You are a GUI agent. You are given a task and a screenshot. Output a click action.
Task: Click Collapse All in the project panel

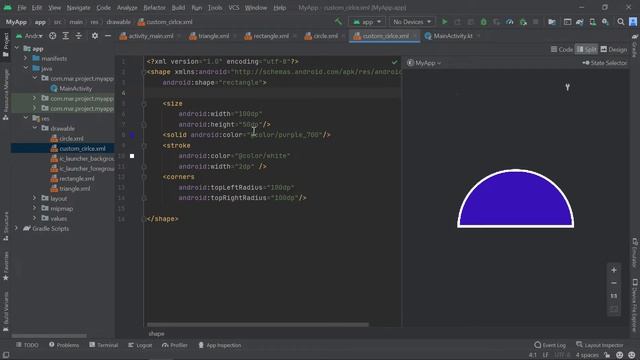coord(79,36)
